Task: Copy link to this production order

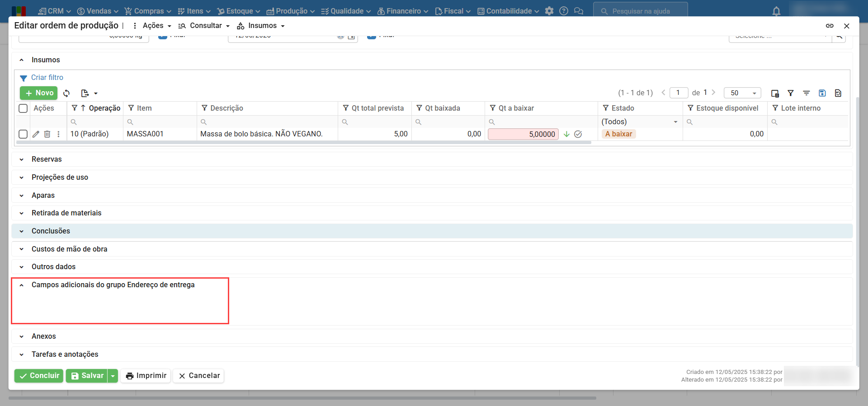Action: pyautogui.click(x=830, y=26)
